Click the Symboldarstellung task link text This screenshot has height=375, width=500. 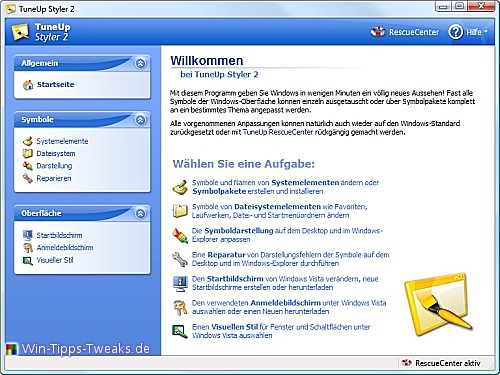[x=239, y=231]
